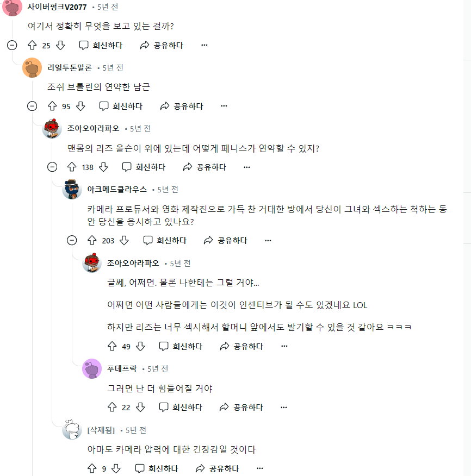Screen dimensions: 471x476
Task: Downvote the 리얼투톤말론 comment
Action: [x=80, y=107]
